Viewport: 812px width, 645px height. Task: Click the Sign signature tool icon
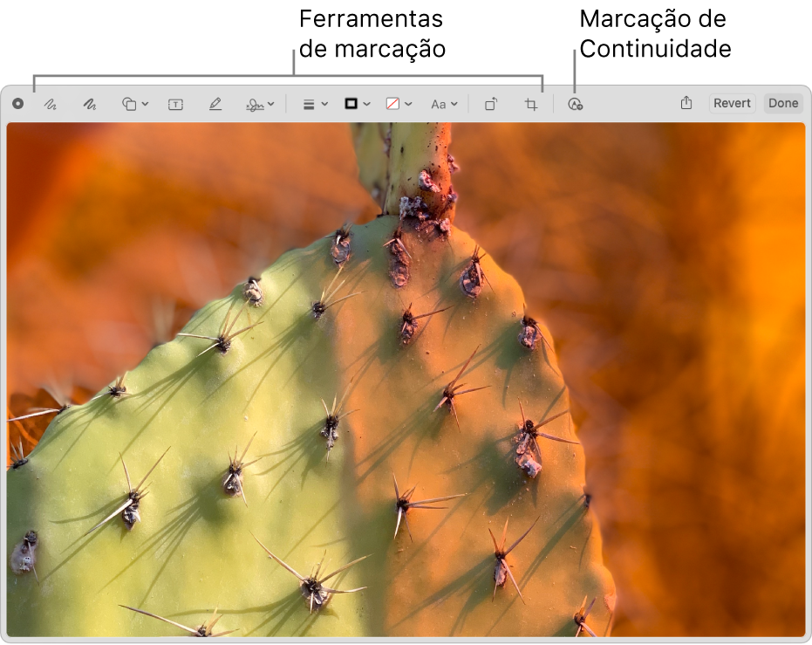pos(255,105)
